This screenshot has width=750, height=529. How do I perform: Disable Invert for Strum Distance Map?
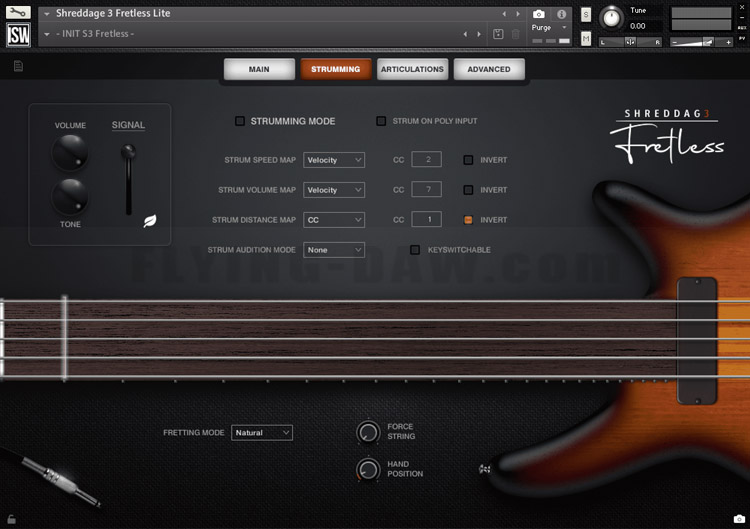tap(468, 220)
